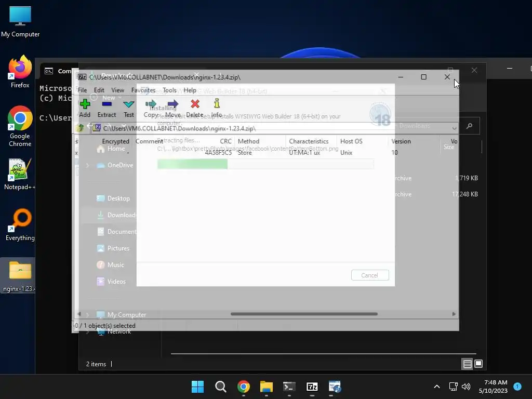Switch File Explorer to details view
The image size is (532, 399).
(x=467, y=364)
